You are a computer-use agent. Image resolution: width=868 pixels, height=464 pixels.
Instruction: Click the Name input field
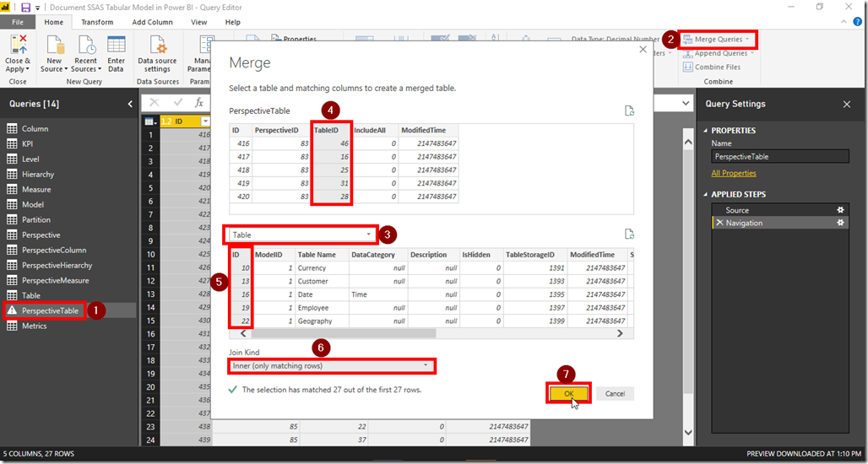780,157
